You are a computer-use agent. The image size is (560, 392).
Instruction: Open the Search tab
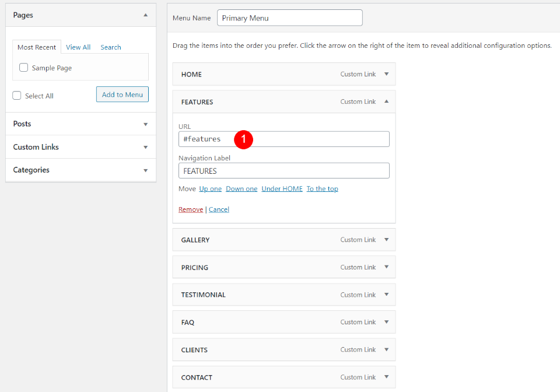pyautogui.click(x=111, y=47)
